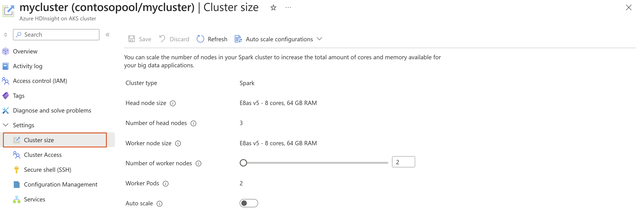Enable the Auto scale toggle
The width and height of the screenshot is (644, 210).
click(249, 203)
